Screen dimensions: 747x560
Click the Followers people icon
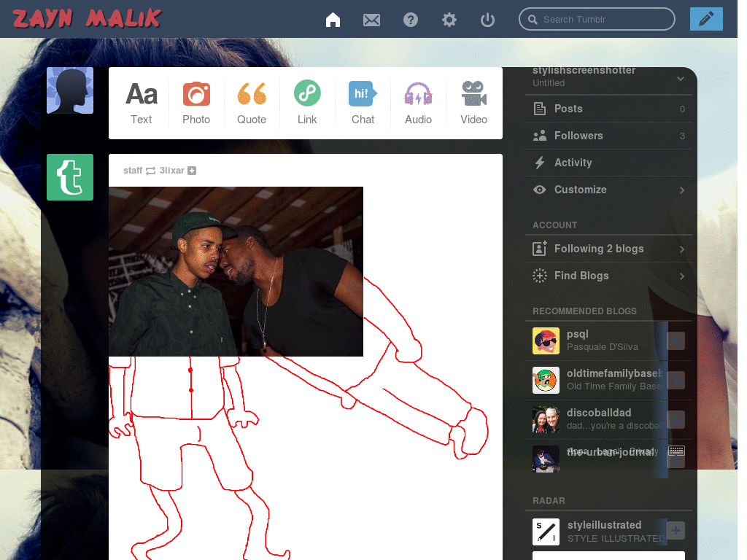539,136
